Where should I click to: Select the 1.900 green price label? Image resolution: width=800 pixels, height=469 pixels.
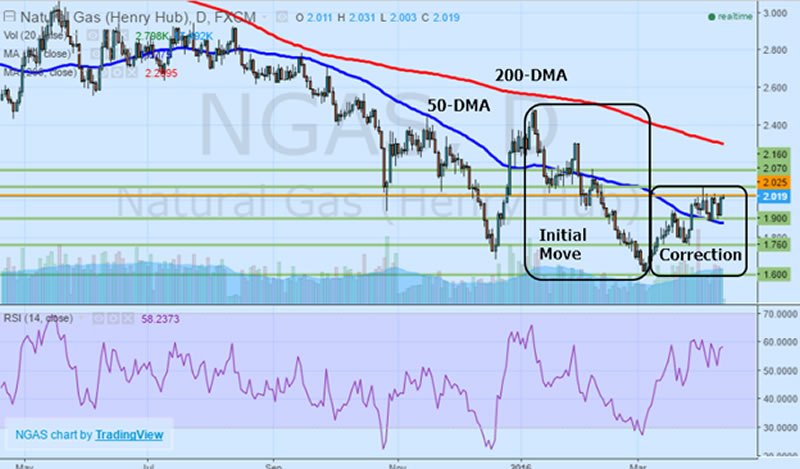pos(774,218)
